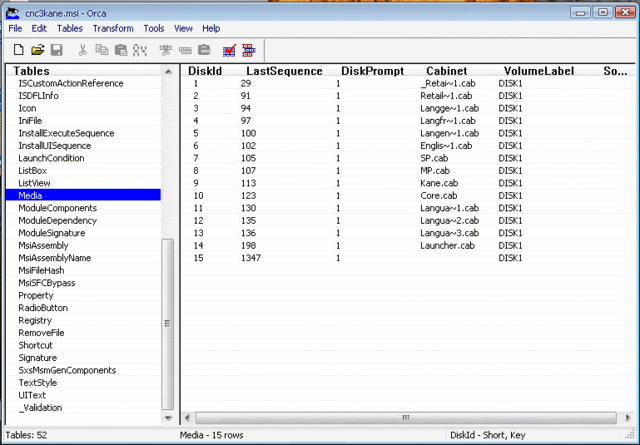The image size is (640, 445).
Task: Click the Core.cab cabinet cell
Action: [x=438, y=195]
